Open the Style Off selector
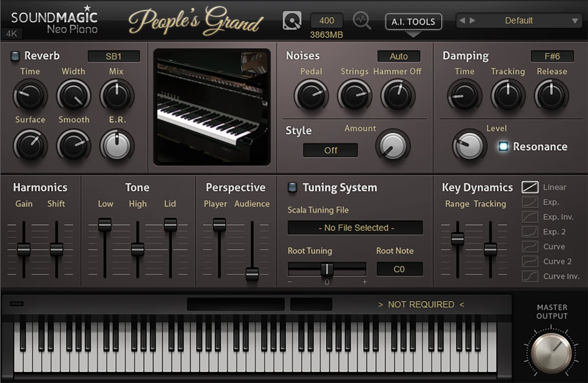The image size is (588, 383). 331,150
